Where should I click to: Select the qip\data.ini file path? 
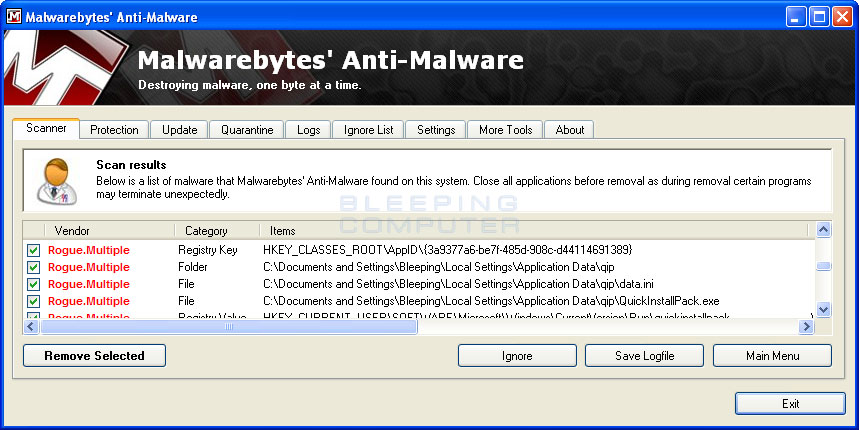tap(458, 284)
